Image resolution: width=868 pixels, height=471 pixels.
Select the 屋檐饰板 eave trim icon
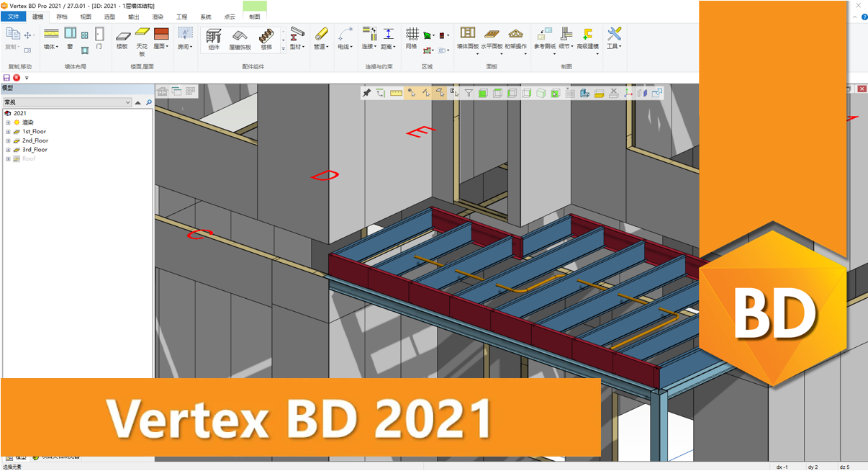tap(240, 35)
